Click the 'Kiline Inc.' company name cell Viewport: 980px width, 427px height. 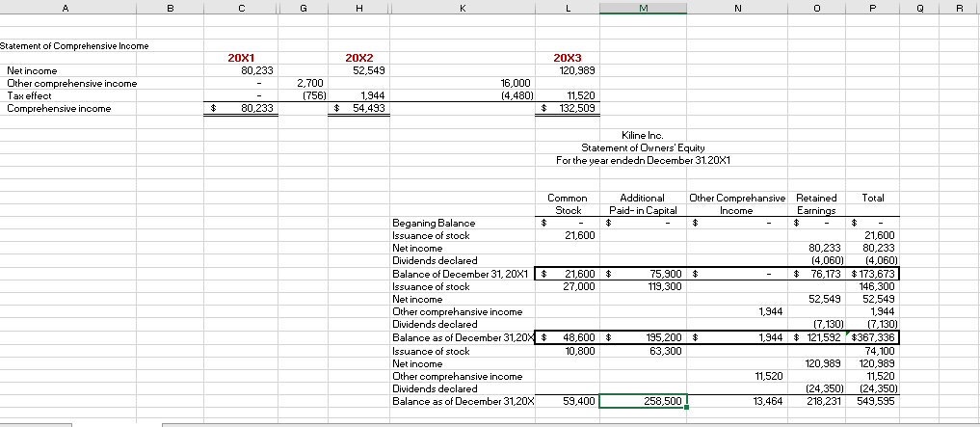tap(643, 135)
